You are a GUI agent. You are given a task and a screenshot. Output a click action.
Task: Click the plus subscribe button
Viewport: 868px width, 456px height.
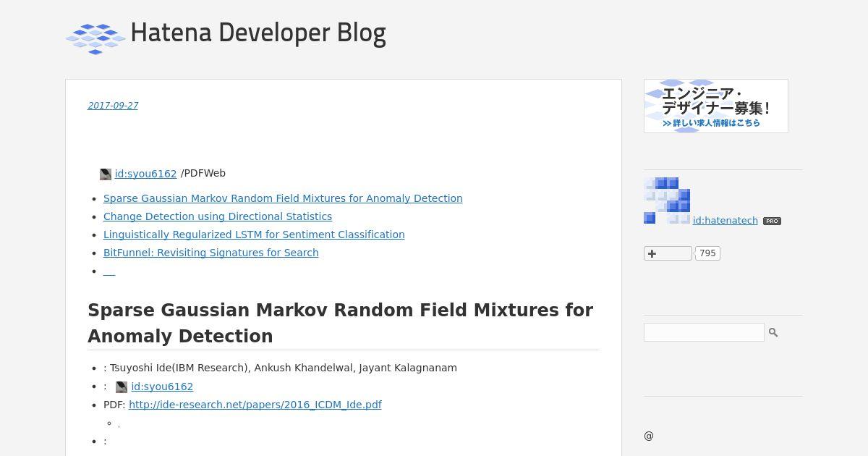(668, 253)
